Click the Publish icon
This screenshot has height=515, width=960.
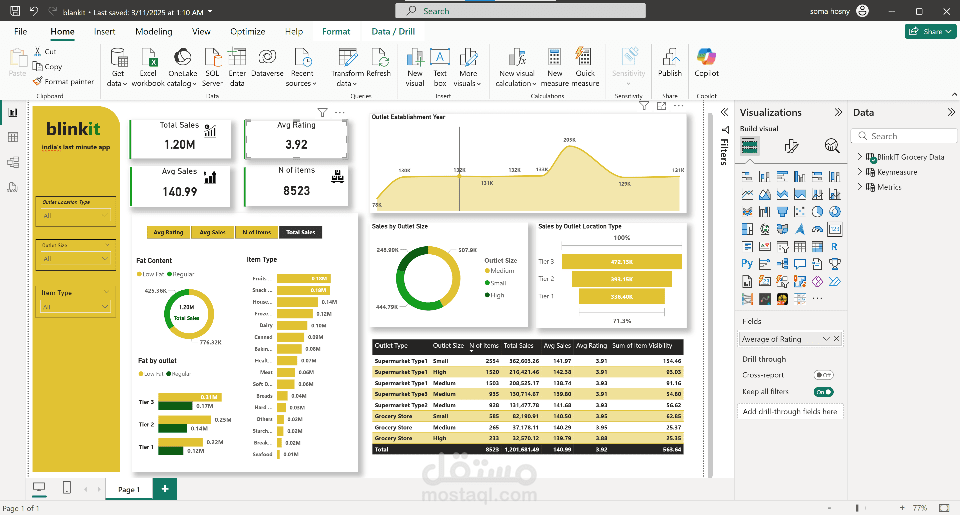pos(670,58)
